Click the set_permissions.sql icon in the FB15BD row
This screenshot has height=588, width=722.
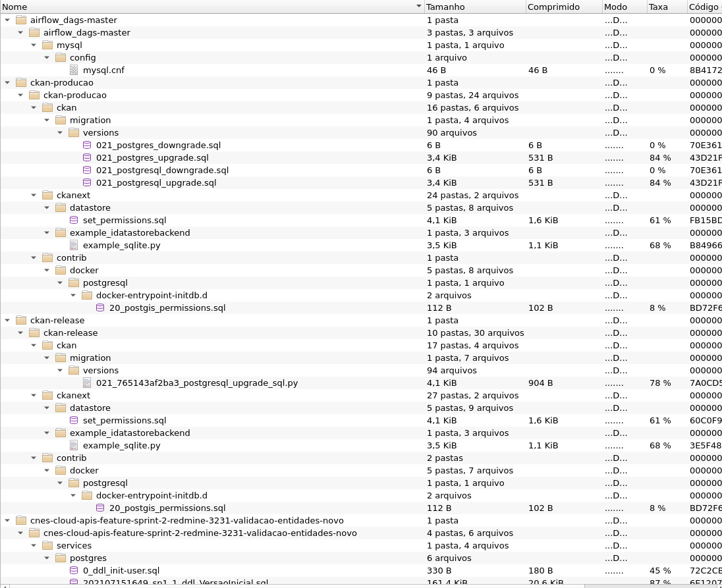pos(74,220)
